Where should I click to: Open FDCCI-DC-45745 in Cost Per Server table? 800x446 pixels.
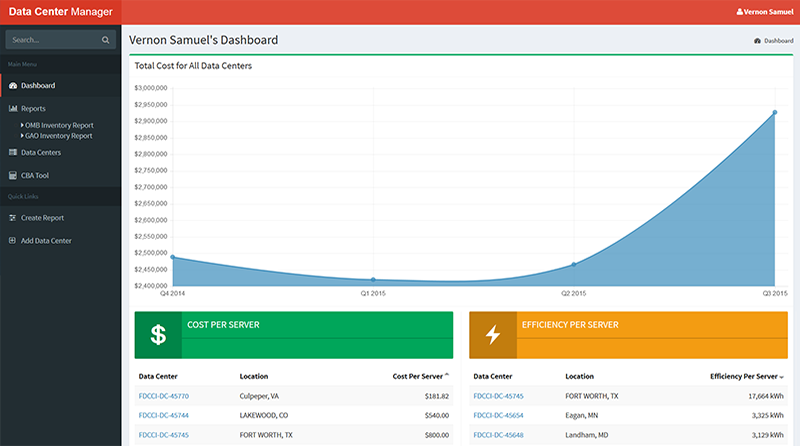[x=164, y=435]
